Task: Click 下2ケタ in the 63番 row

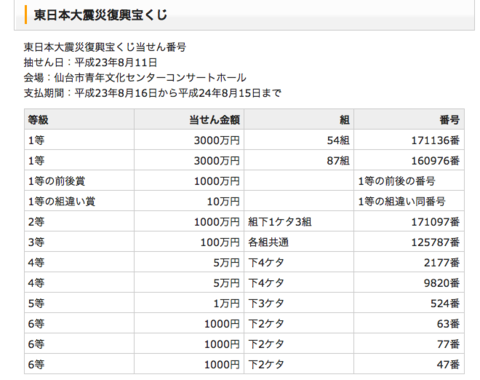Action: (266, 324)
